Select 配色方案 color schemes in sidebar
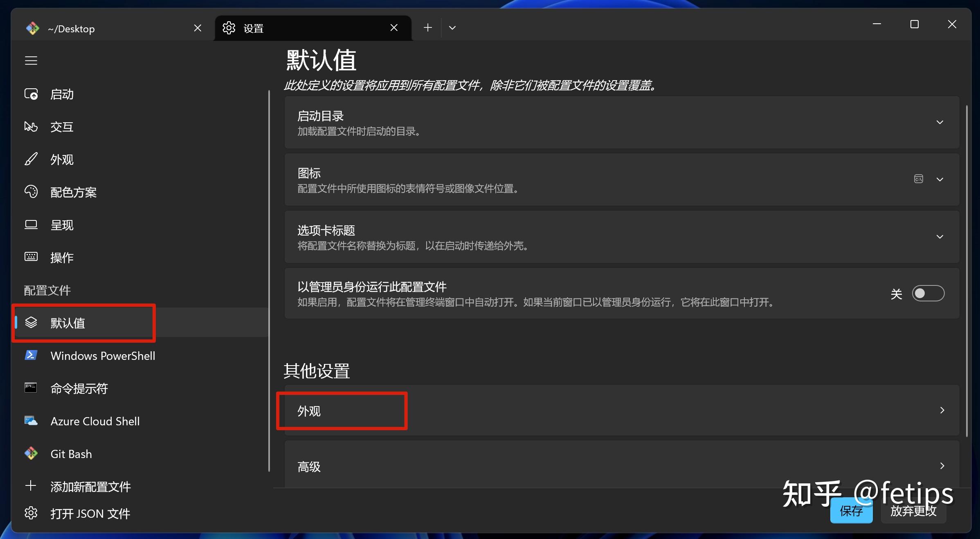Viewport: 980px width, 539px height. [73, 193]
